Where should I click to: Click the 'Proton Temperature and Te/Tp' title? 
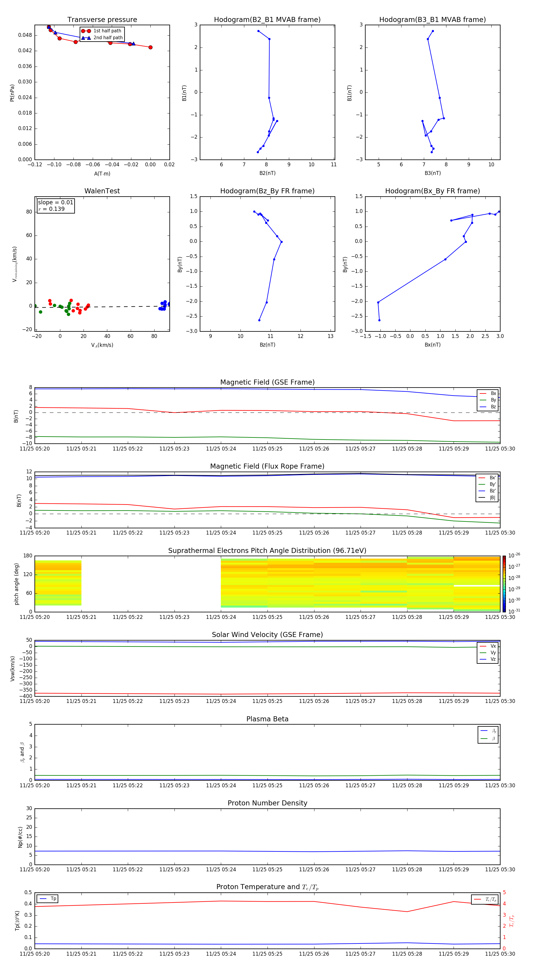[x=267, y=887]
